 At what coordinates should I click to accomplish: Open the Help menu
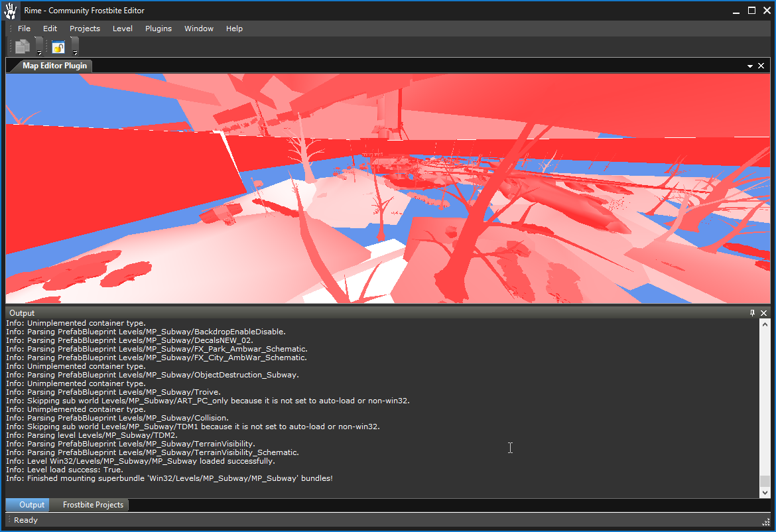(x=234, y=29)
